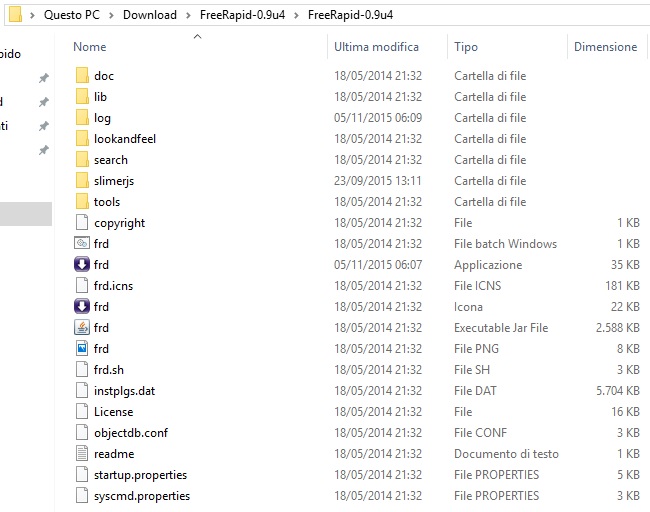Navigate to Download in breadcrumb path
Image resolution: width=650 pixels, height=512 pixels.
click(x=150, y=15)
